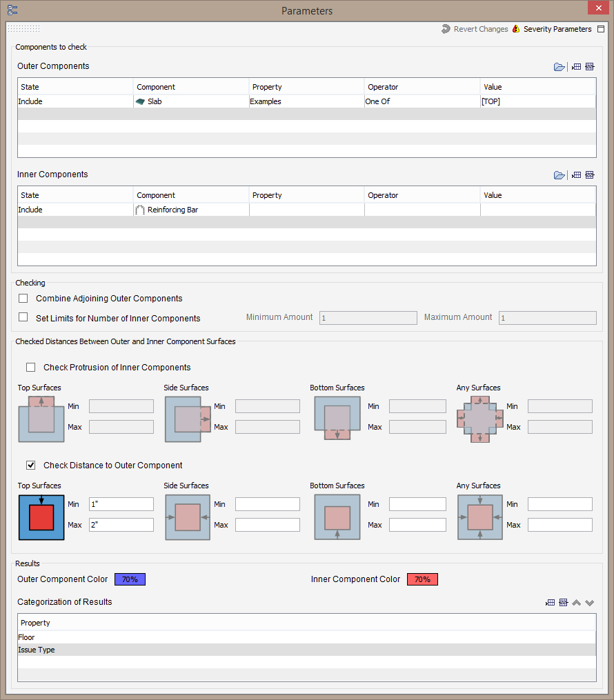Click Outer Components Value column header
614x700 pixels.
tap(538, 87)
